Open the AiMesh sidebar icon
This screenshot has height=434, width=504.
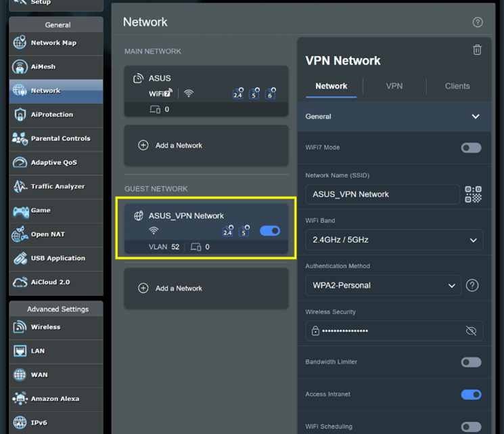click(20, 67)
